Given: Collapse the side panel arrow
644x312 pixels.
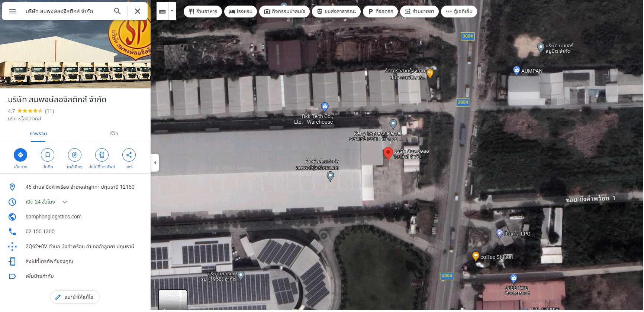Looking at the screenshot, I should click(x=155, y=163).
